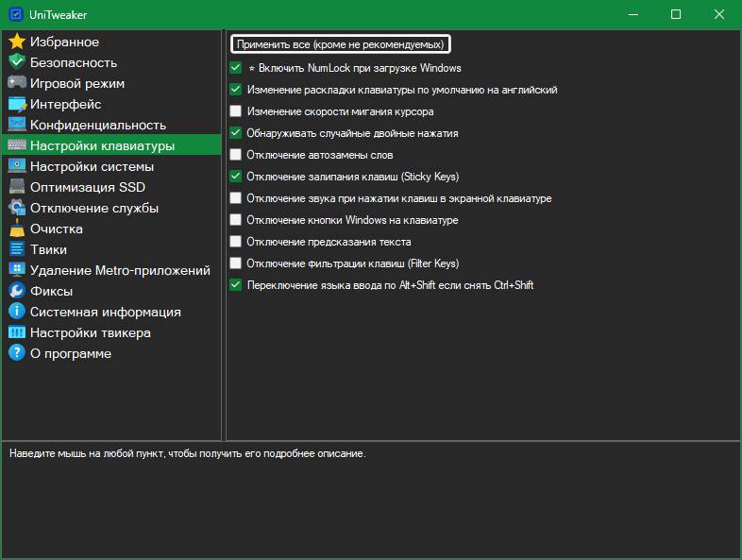
Task: Click the green shield Безопасность icon
Action: [x=16, y=62]
